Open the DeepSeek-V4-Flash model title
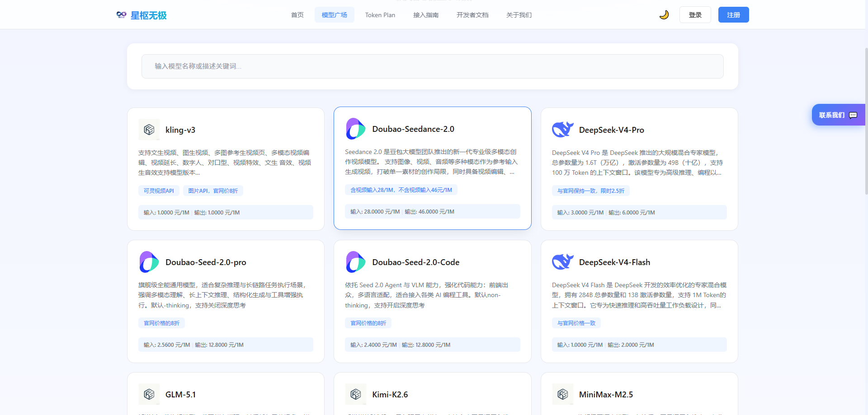Image resolution: width=868 pixels, height=415 pixels. 615,262
